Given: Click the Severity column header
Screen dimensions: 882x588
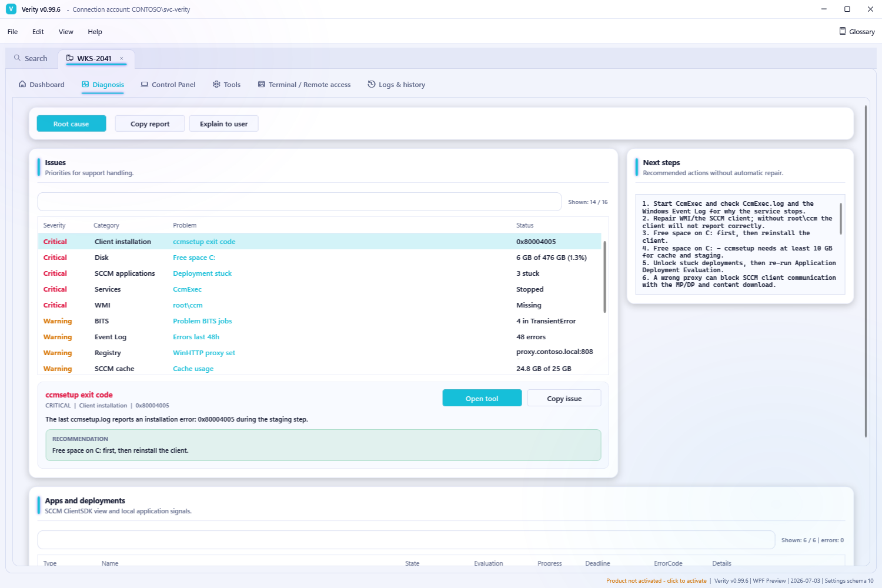Looking at the screenshot, I should 55,225.
